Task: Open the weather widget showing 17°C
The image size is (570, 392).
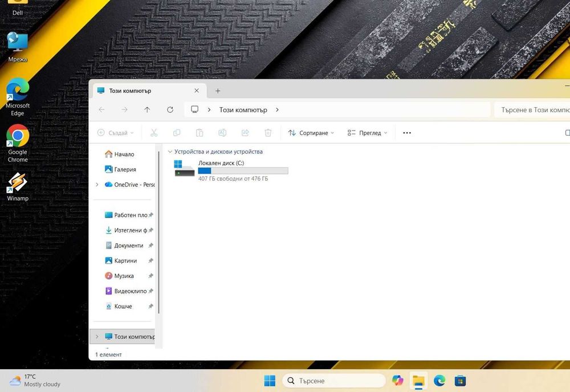Action: [x=35, y=381]
